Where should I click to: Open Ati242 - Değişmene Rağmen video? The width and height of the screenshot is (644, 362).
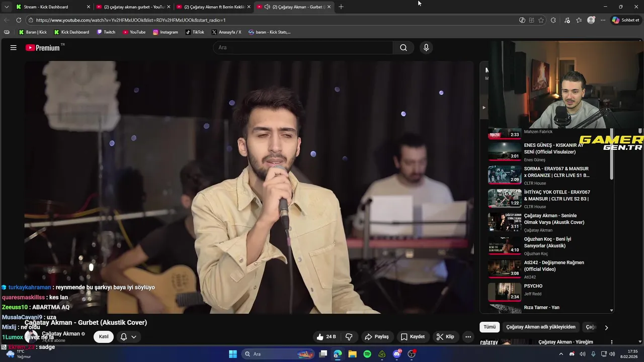click(x=554, y=266)
